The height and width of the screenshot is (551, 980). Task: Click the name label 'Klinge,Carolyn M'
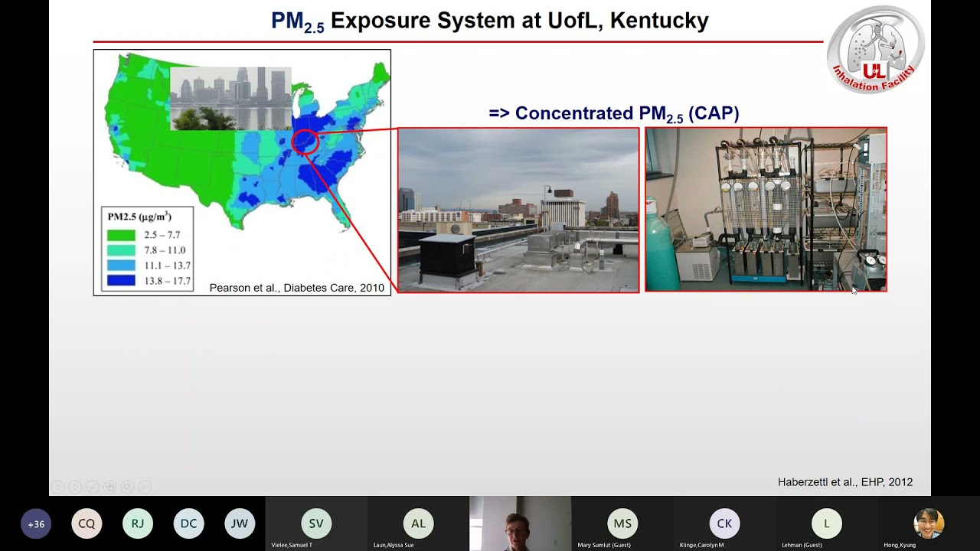[x=701, y=545]
